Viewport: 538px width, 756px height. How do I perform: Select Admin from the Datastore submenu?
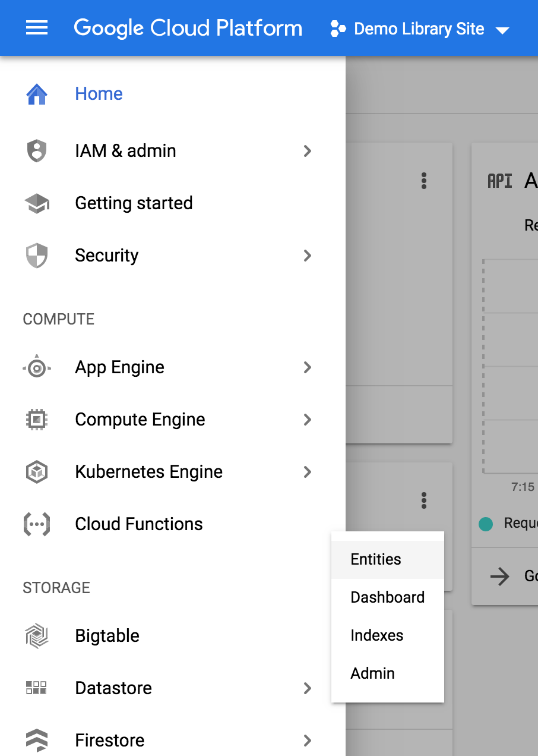388,673
